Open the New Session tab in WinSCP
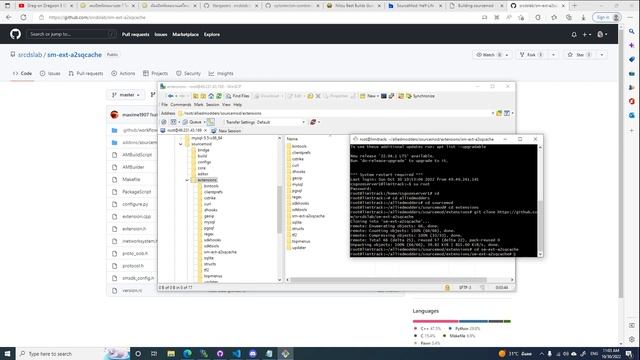Screen dimensions: 640x360 [x=226, y=131]
